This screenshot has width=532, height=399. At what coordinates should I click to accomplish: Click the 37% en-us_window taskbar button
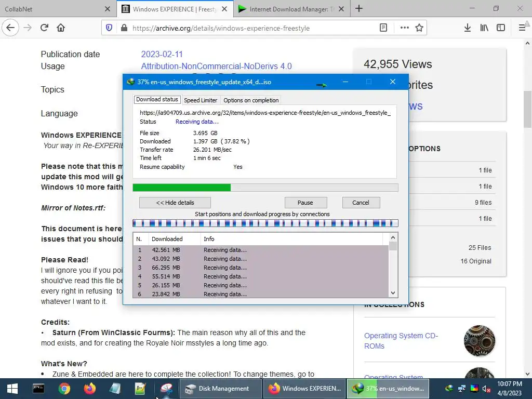click(x=388, y=389)
